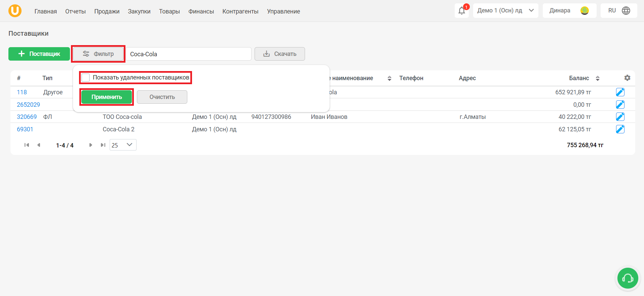Click the Тип column header

click(x=47, y=78)
